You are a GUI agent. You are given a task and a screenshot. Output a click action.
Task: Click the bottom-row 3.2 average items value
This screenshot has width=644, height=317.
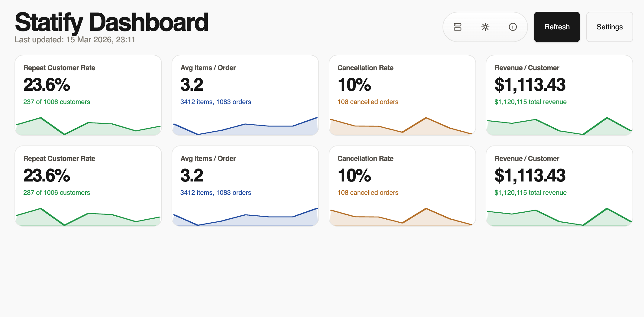(x=192, y=175)
